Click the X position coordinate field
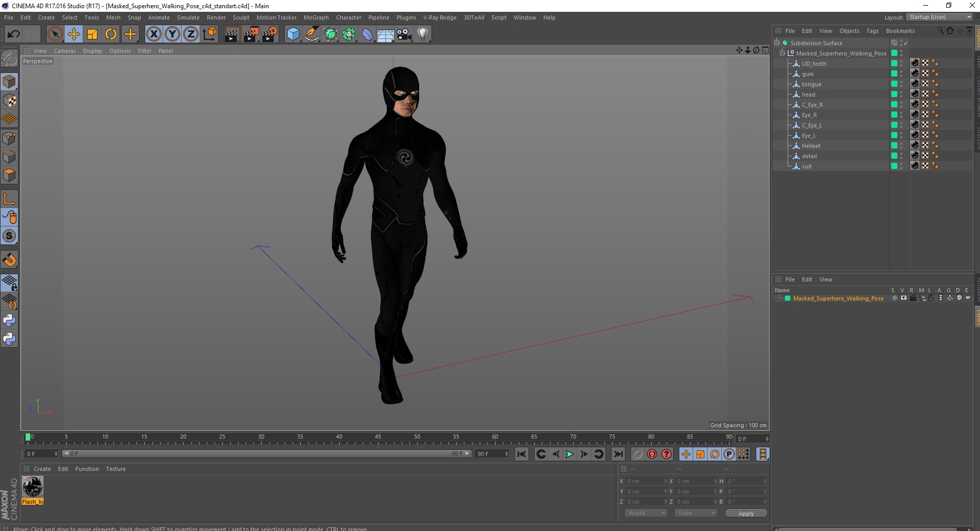This screenshot has height=531, width=980. [646, 481]
